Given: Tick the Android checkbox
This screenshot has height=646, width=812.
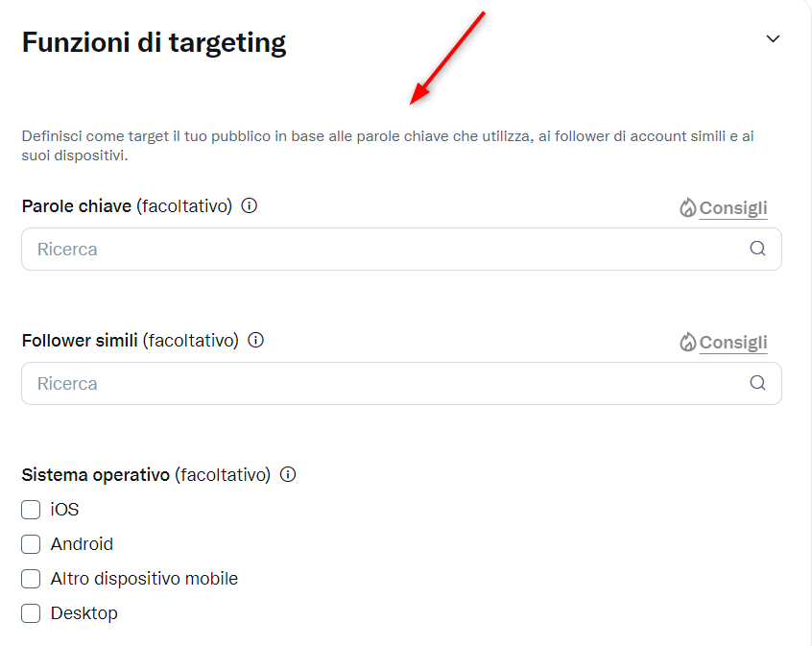Looking at the screenshot, I should tap(31, 544).
